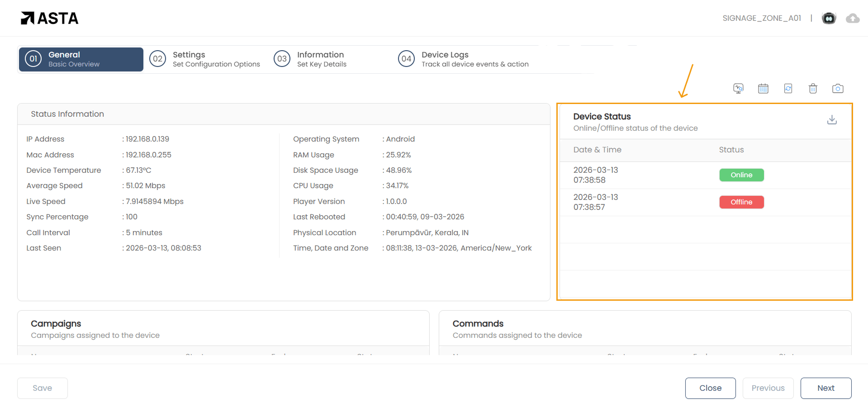Screen dimensions: 868x412
Task: Click the calendar schedule icon
Action: click(x=763, y=89)
